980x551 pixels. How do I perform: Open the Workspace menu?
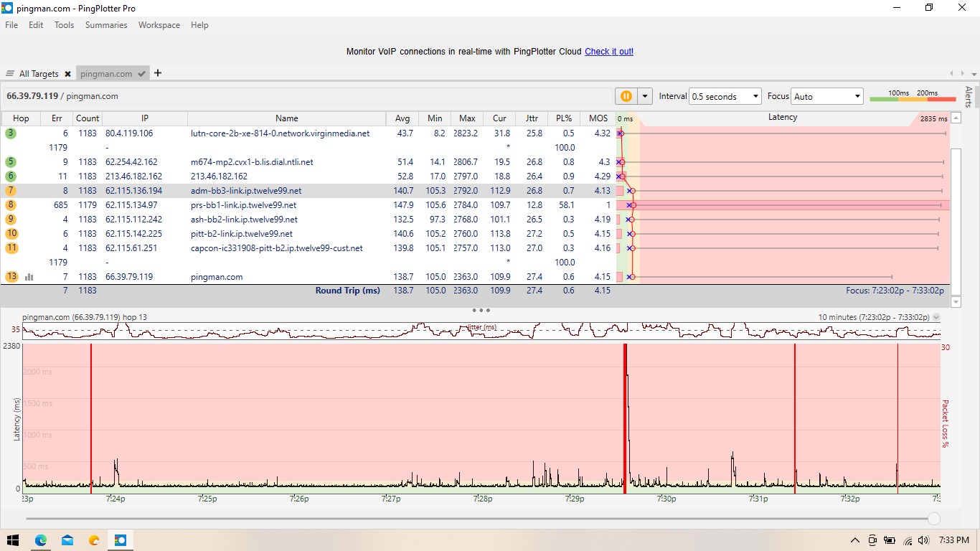coord(159,25)
